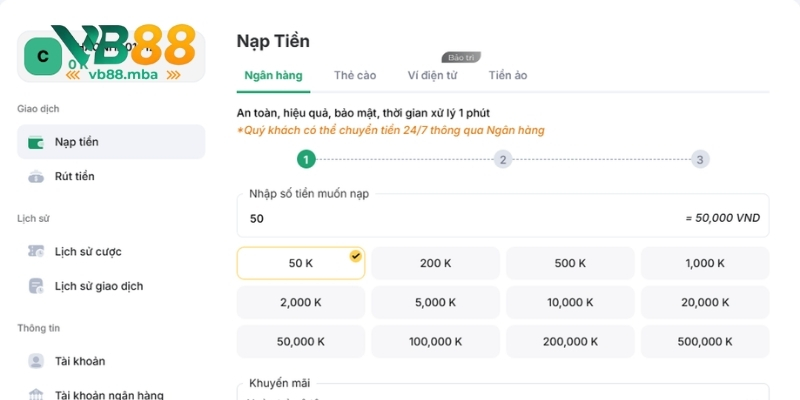Select the 2,000 K amount button

pyautogui.click(x=301, y=302)
